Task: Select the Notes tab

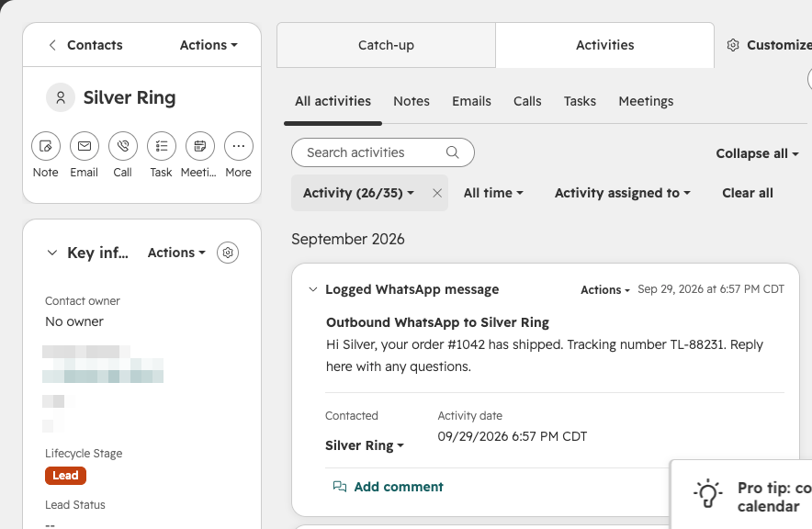Action: coord(412,101)
